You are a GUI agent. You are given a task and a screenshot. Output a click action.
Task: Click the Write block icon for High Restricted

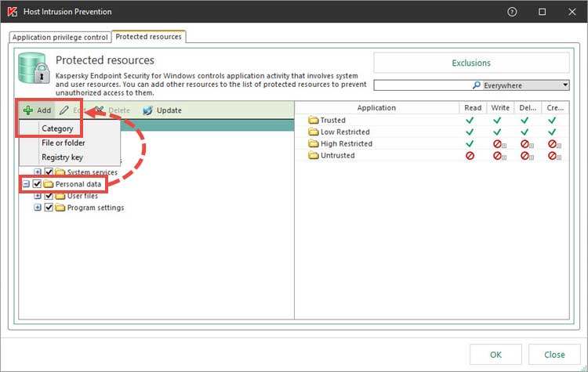point(499,144)
